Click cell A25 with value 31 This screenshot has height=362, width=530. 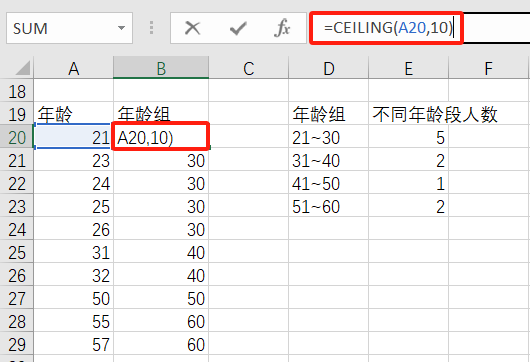pyautogui.click(x=74, y=251)
